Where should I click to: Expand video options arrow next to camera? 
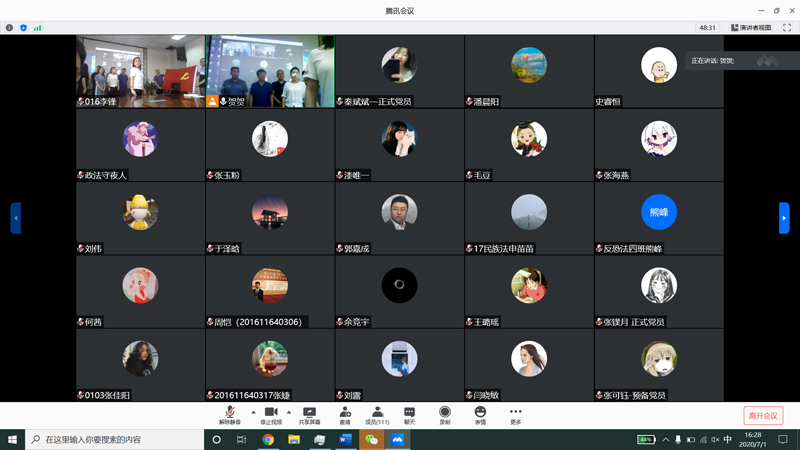289,412
